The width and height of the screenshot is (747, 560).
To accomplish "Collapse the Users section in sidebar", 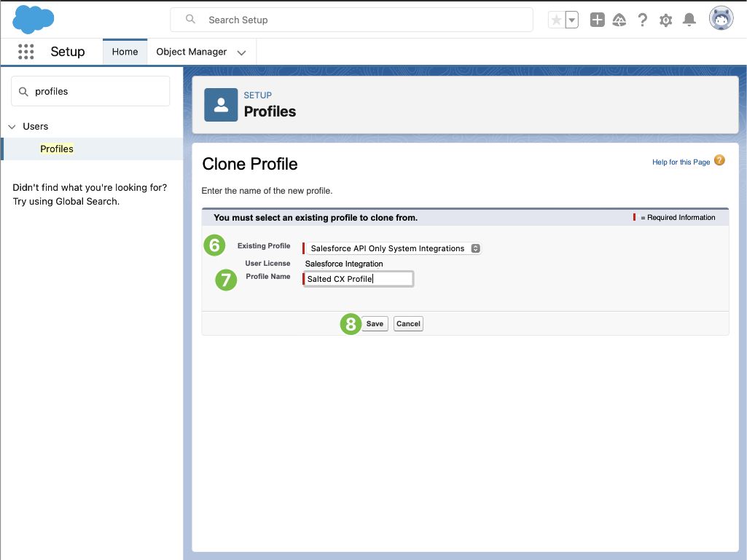I will 12,127.
